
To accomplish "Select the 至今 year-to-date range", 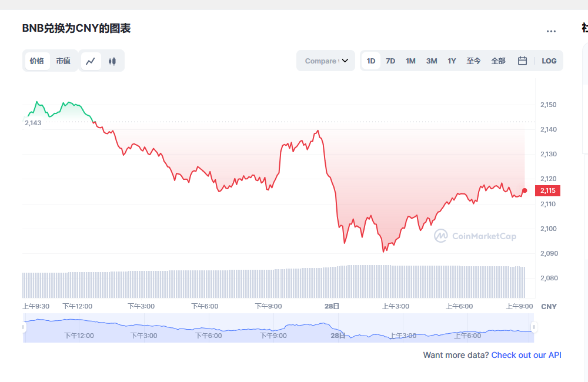I will [474, 61].
